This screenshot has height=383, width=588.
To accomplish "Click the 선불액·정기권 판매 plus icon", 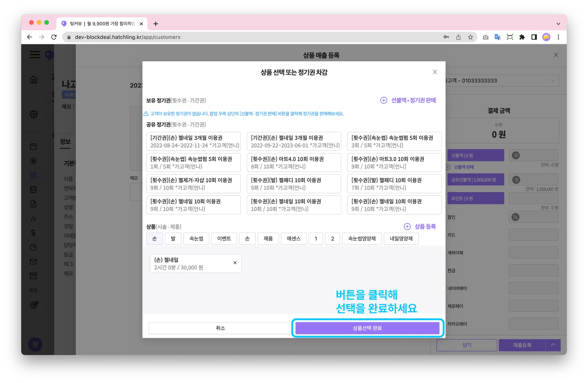I will click(384, 100).
